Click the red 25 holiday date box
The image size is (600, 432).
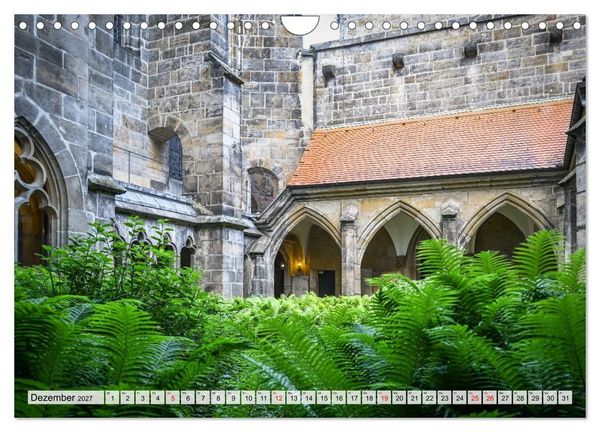[475, 398]
